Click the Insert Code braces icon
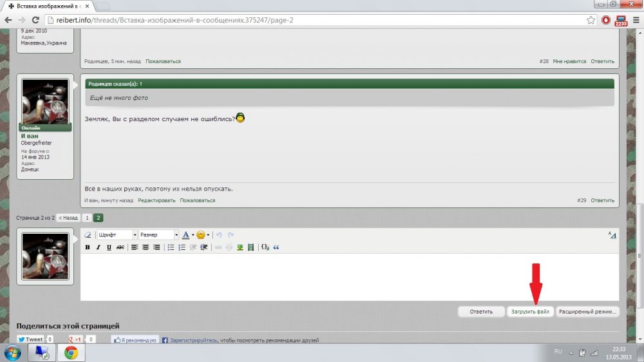The image size is (644, 362). tap(265, 247)
